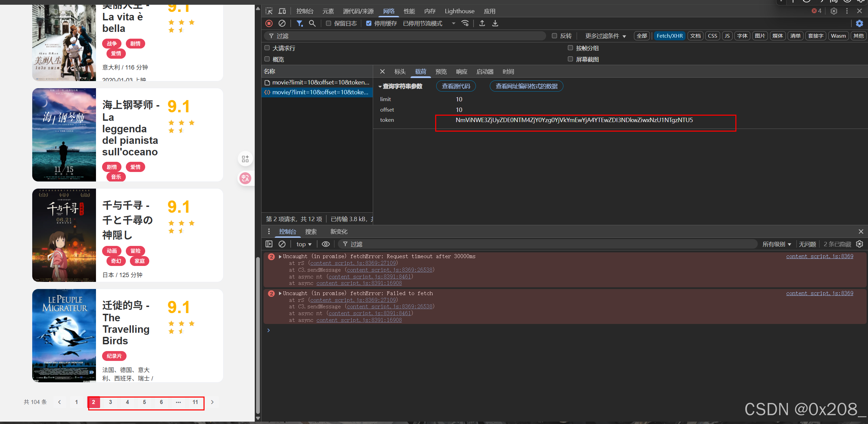The height and width of the screenshot is (424, 868).
Task: Click 查看网址编码格式的数据 button
Action: click(526, 86)
